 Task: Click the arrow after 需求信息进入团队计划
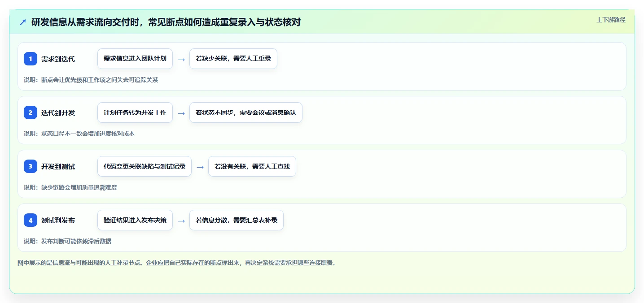pyautogui.click(x=181, y=59)
